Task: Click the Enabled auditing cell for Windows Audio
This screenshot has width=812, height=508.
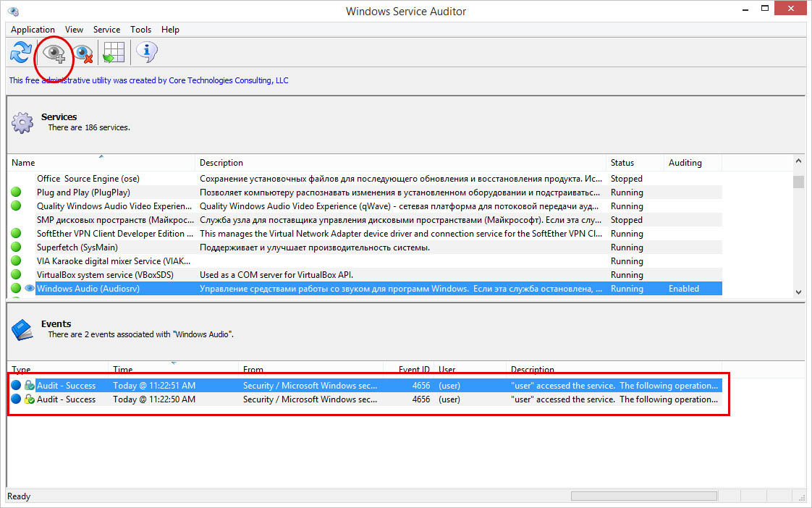Action: tap(684, 289)
